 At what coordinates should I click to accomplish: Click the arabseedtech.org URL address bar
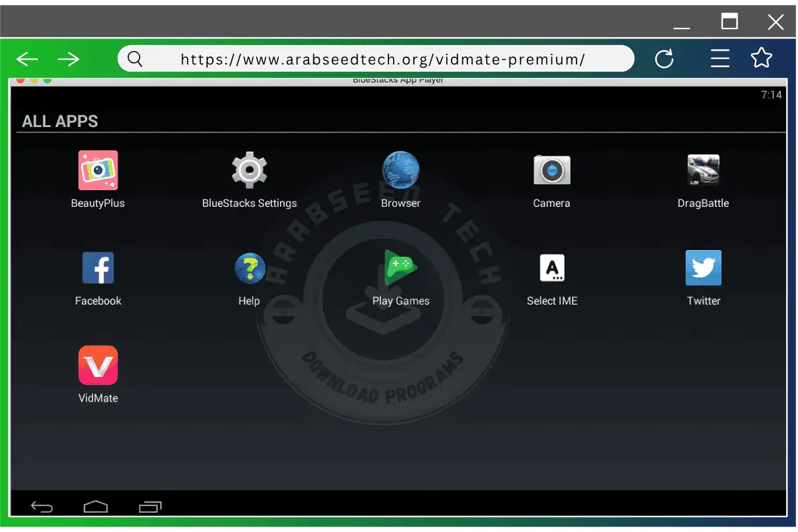tap(376, 59)
